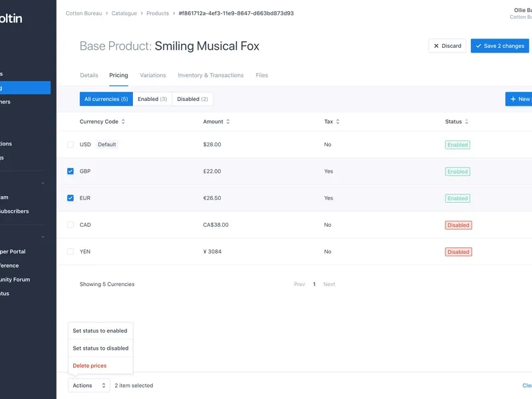The height and width of the screenshot is (399, 532).
Task: Click the Amount column sort arrows
Action: (228, 122)
